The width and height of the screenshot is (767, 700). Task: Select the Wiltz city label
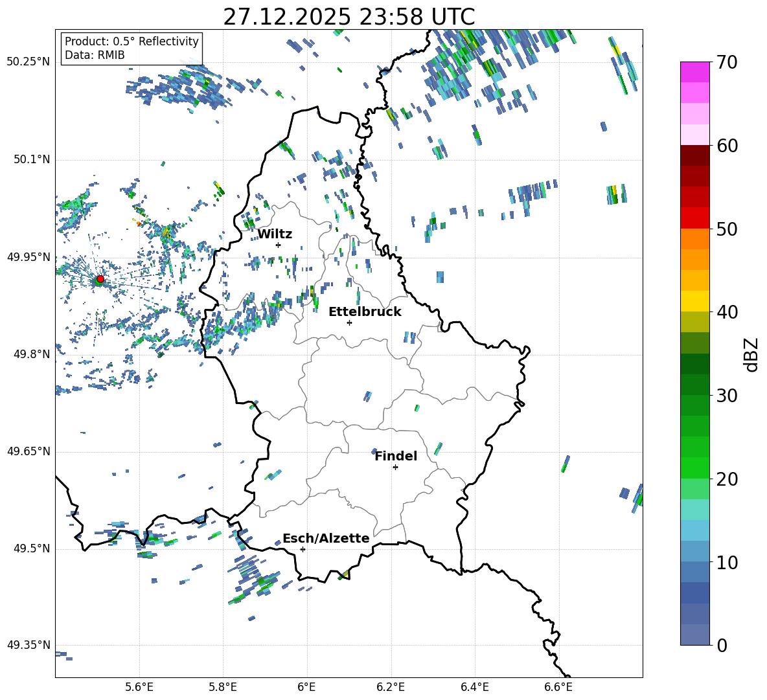click(275, 234)
